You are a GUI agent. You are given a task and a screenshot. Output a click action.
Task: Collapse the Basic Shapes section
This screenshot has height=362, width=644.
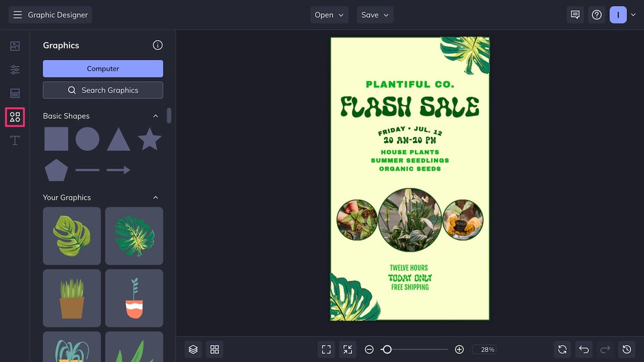(x=156, y=116)
